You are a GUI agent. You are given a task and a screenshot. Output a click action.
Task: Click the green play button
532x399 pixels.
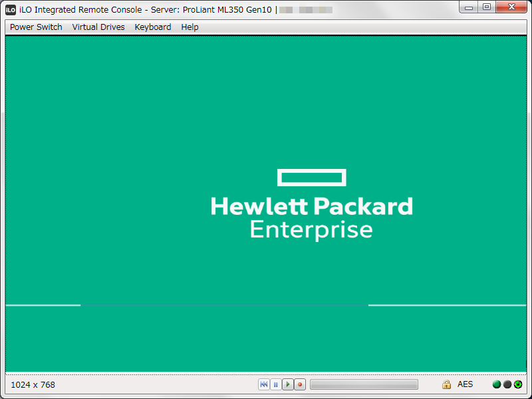click(x=288, y=384)
